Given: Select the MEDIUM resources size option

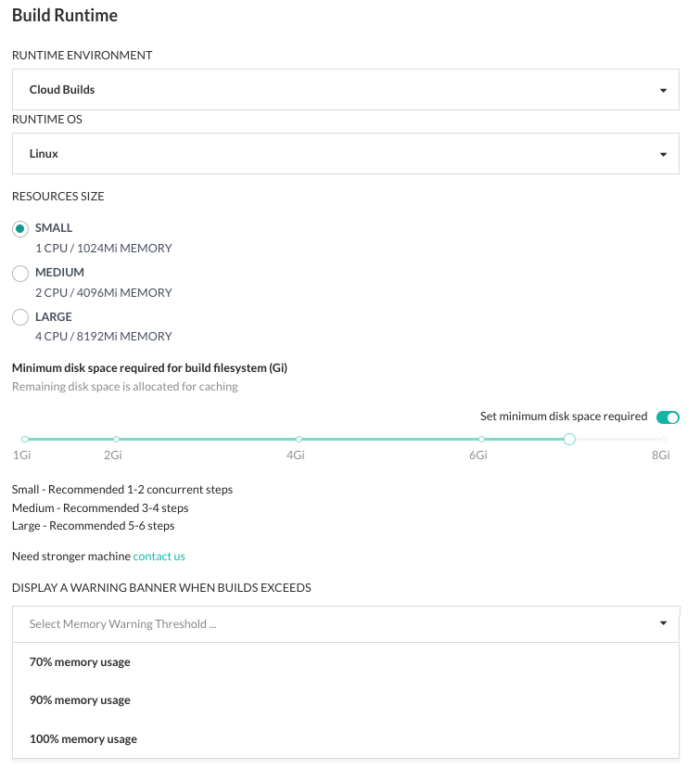Looking at the screenshot, I should [20, 273].
